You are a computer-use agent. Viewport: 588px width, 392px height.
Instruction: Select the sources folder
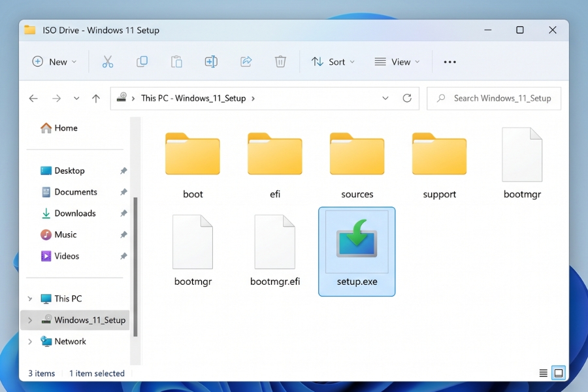tap(357, 165)
